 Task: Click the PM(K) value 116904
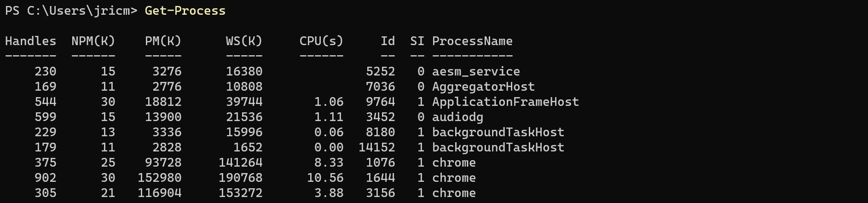pos(159,193)
